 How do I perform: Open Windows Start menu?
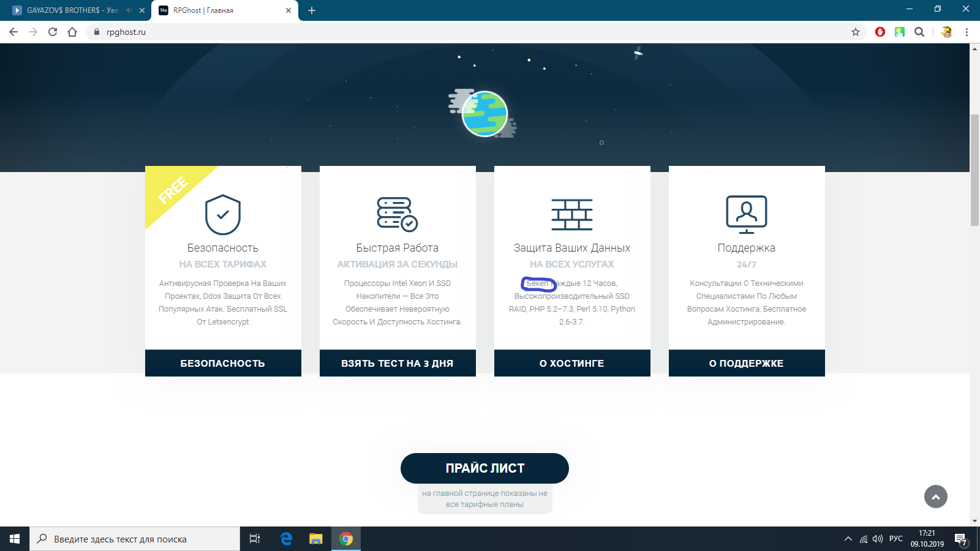(x=15, y=539)
